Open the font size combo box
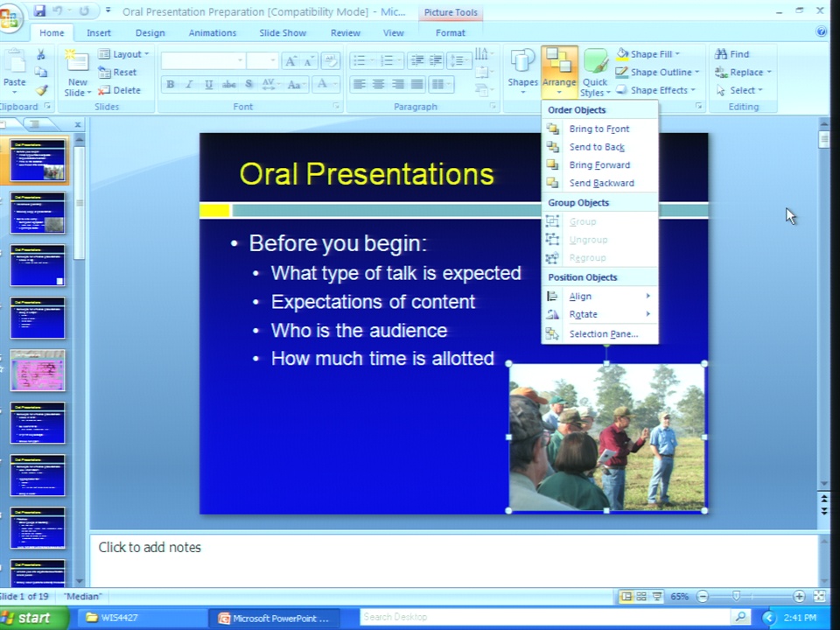The width and height of the screenshot is (840, 630). tap(262, 60)
